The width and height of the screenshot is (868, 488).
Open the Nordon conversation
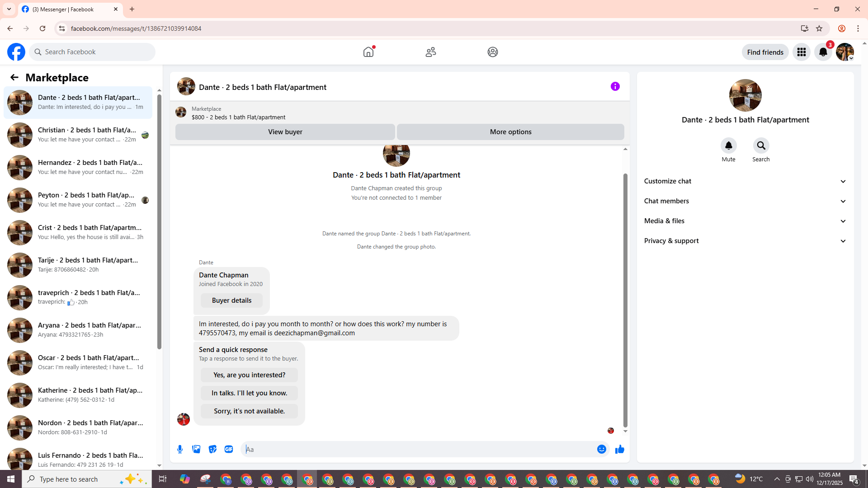pos(78,428)
